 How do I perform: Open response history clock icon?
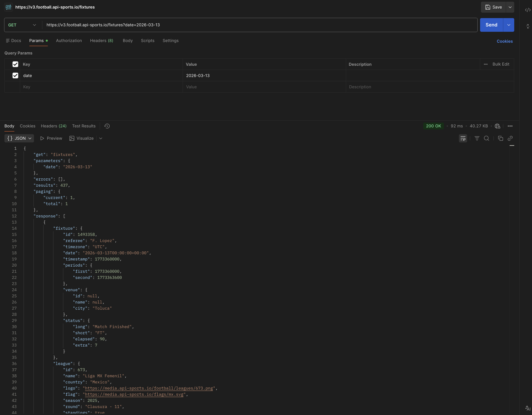click(x=107, y=126)
